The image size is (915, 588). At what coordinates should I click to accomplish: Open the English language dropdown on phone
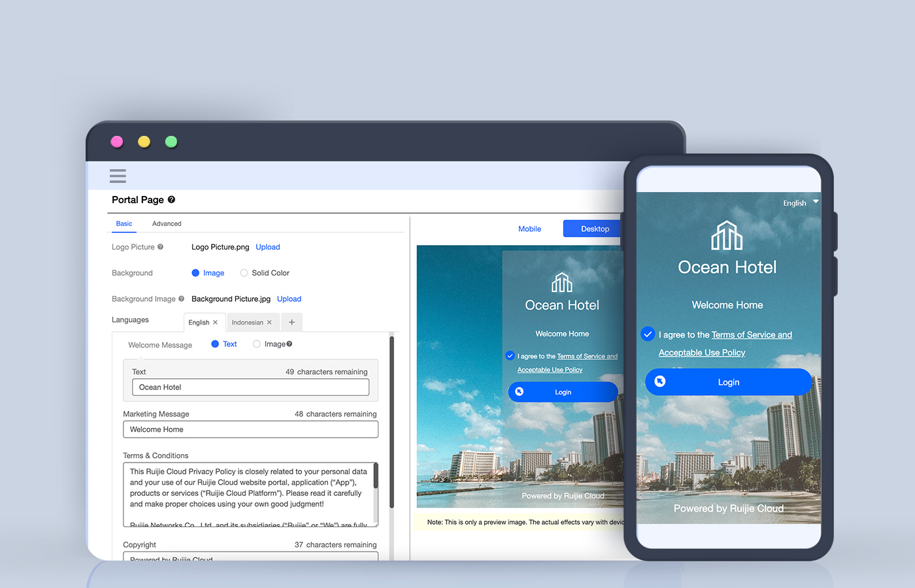801,203
